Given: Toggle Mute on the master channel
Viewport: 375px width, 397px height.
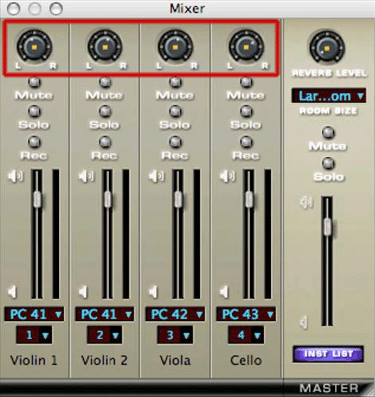Looking at the screenshot, I should (328, 132).
